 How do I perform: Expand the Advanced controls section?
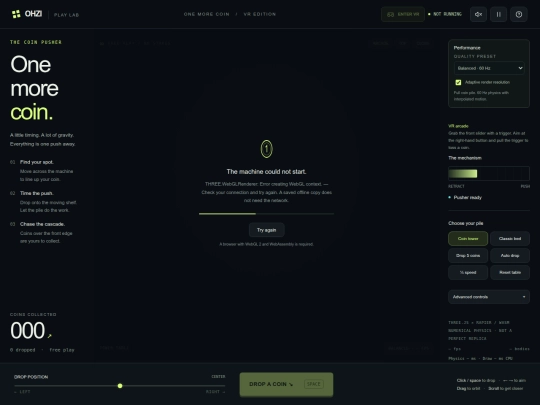[489, 297]
